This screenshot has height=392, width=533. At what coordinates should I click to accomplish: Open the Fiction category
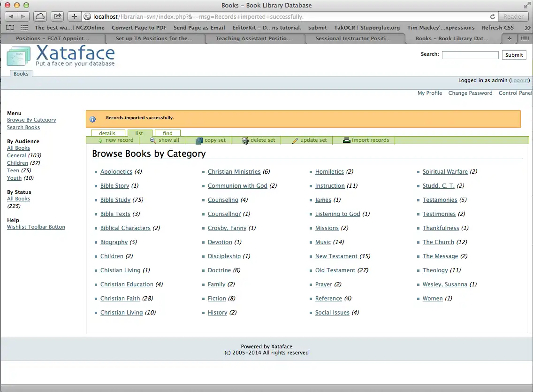click(217, 299)
